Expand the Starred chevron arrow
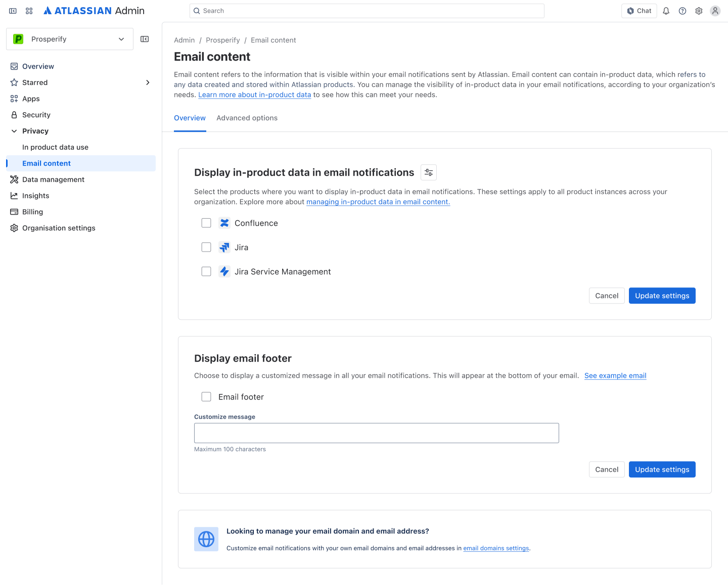This screenshot has height=585, width=728. coord(148,82)
